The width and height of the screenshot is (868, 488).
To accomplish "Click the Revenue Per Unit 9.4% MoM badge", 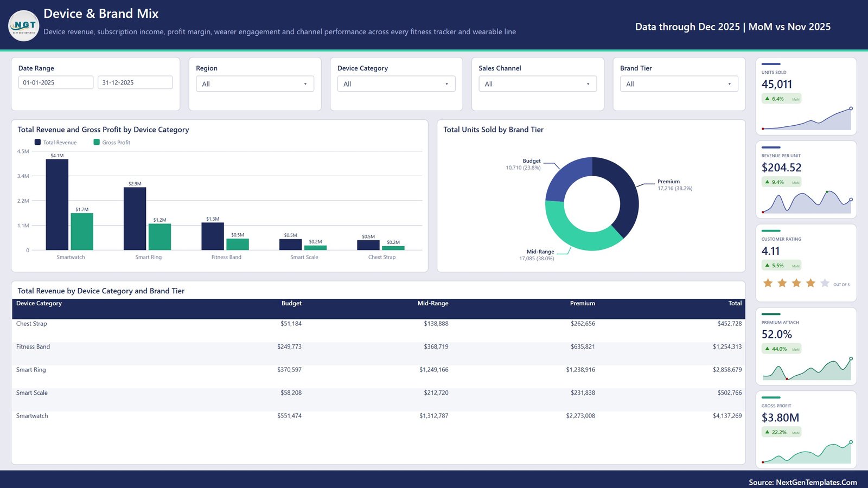I will 781,183.
